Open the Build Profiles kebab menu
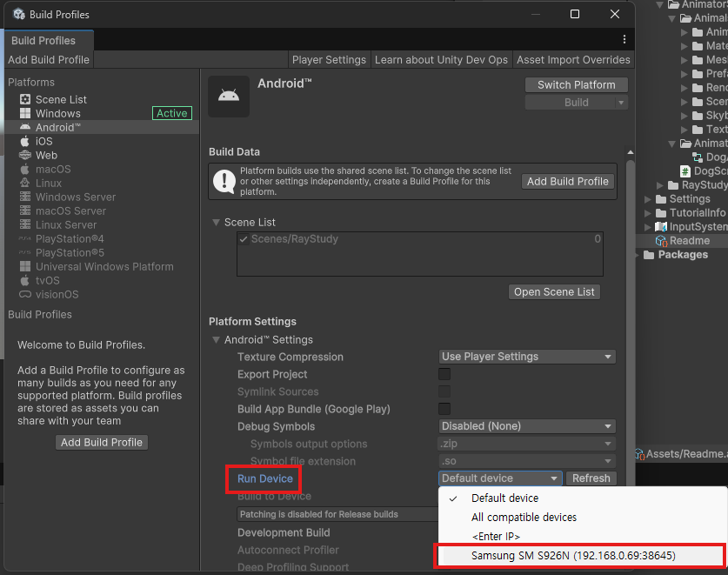 pos(624,39)
